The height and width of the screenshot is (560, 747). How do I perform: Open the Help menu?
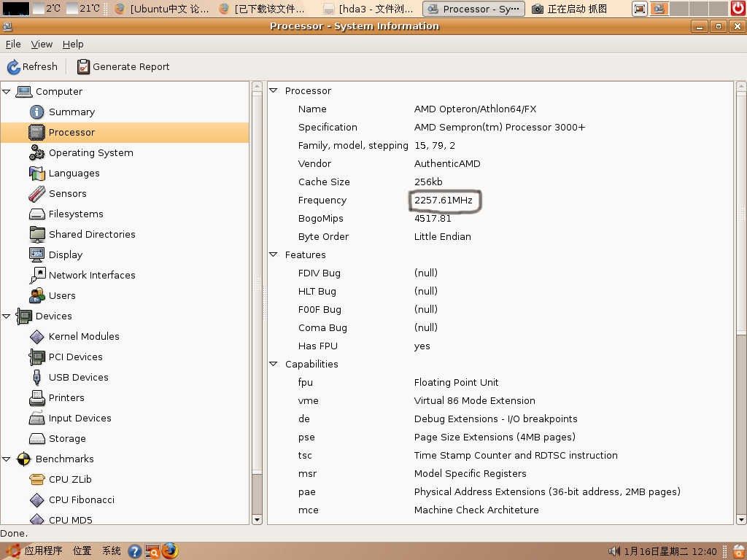coord(73,44)
